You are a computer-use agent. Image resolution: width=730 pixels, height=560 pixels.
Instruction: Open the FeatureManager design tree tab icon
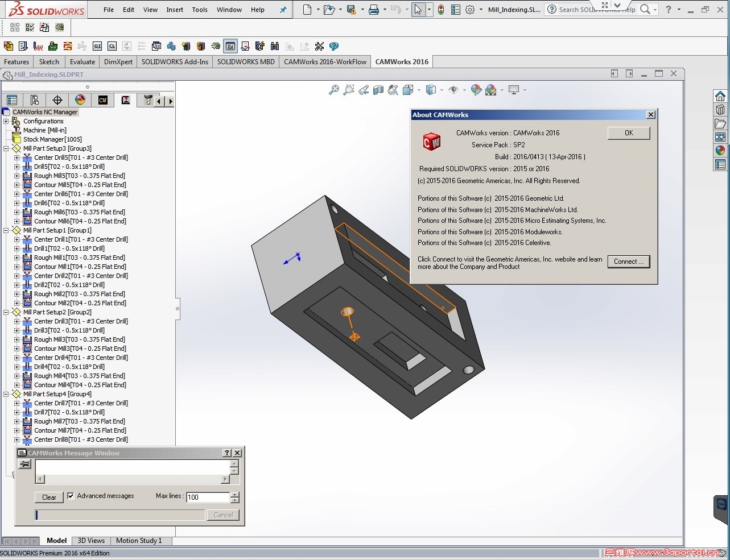click(12, 101)
